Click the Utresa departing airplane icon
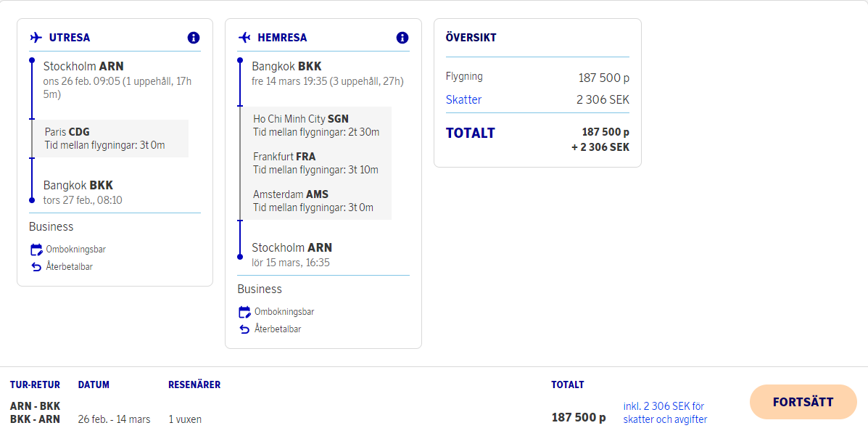Screen dimensions: 868x436 (36, 38)
